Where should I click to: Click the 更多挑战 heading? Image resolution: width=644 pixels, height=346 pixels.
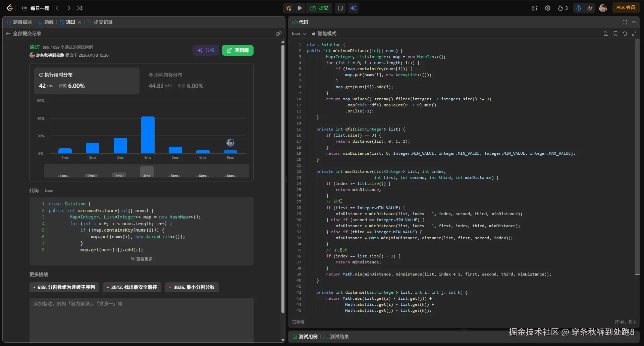coord(39,275)
